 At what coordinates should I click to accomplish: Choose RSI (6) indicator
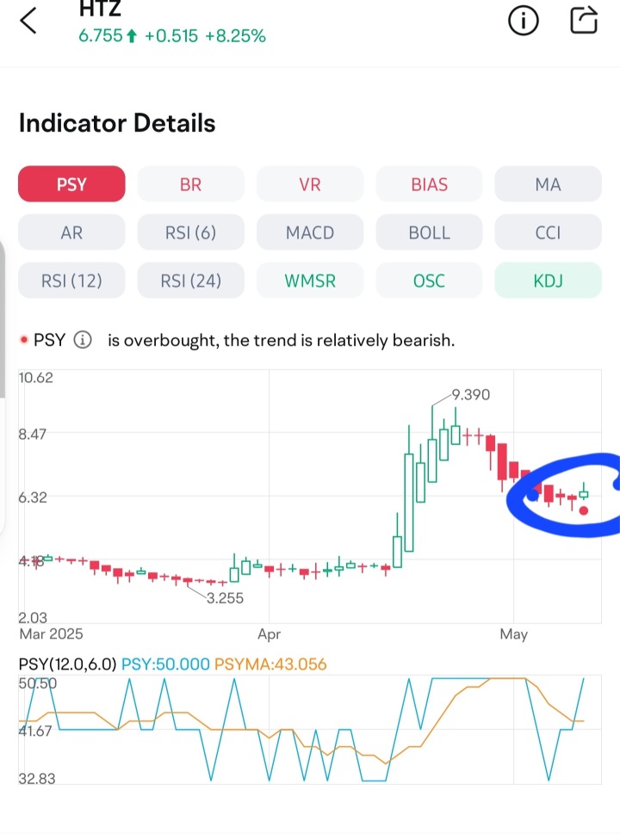191,232
